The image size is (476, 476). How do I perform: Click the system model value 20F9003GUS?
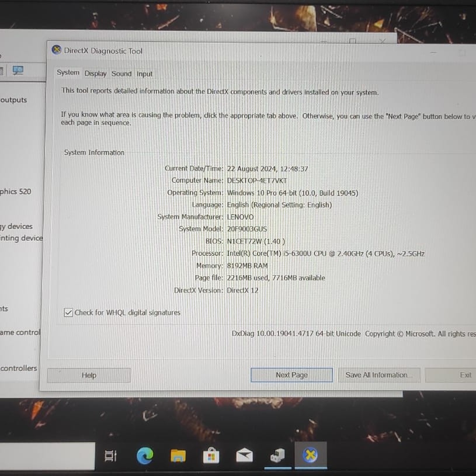point(247,229)
